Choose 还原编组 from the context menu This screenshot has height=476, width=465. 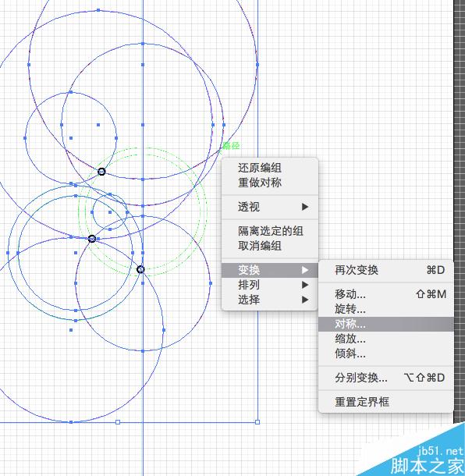click(270, 168)
